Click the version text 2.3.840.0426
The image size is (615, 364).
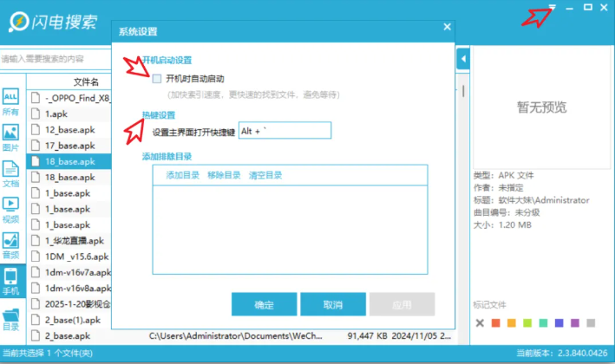(x=582, y=353)
